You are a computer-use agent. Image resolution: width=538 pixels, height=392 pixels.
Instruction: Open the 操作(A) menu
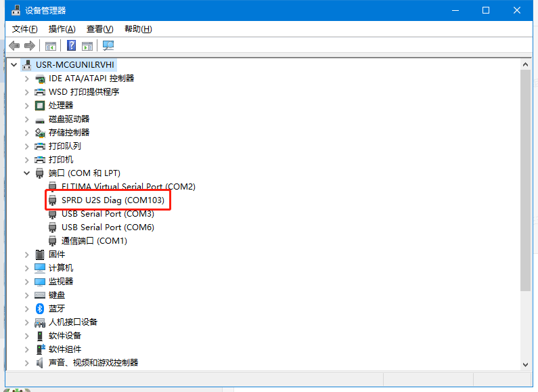(62, 29)
